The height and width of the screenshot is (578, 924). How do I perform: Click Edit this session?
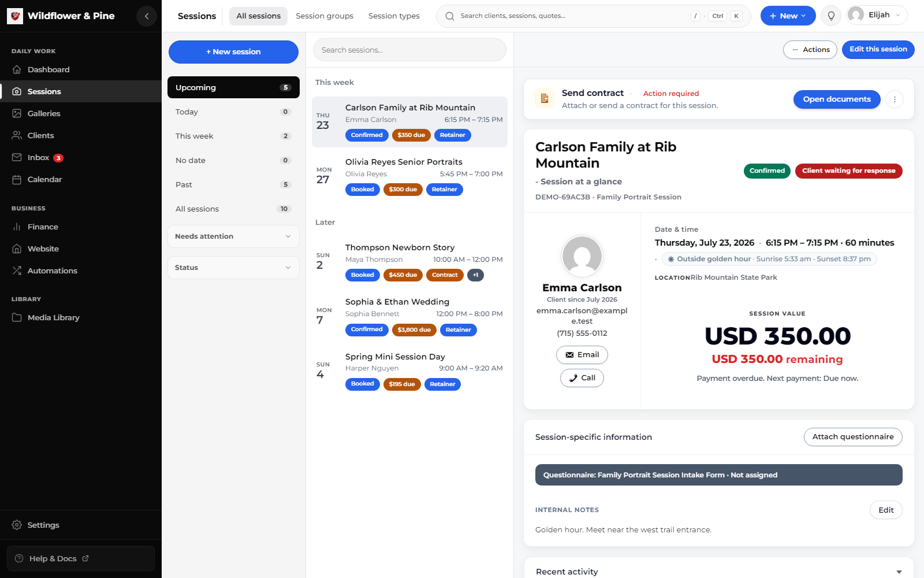pyautogui.click(x=878, y=50)
